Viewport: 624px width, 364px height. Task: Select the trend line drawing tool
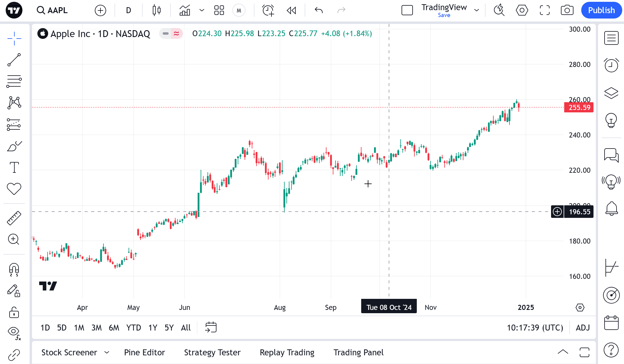pos(14,60)
